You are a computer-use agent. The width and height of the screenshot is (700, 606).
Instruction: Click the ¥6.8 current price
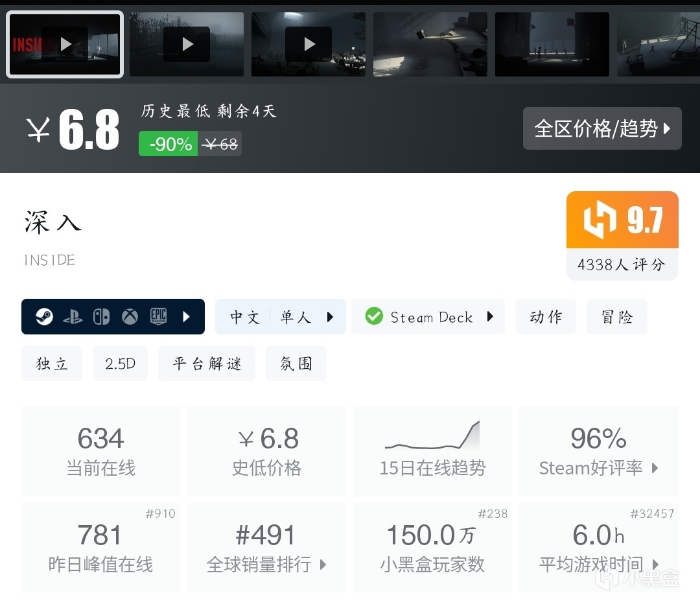coord(73,130)
